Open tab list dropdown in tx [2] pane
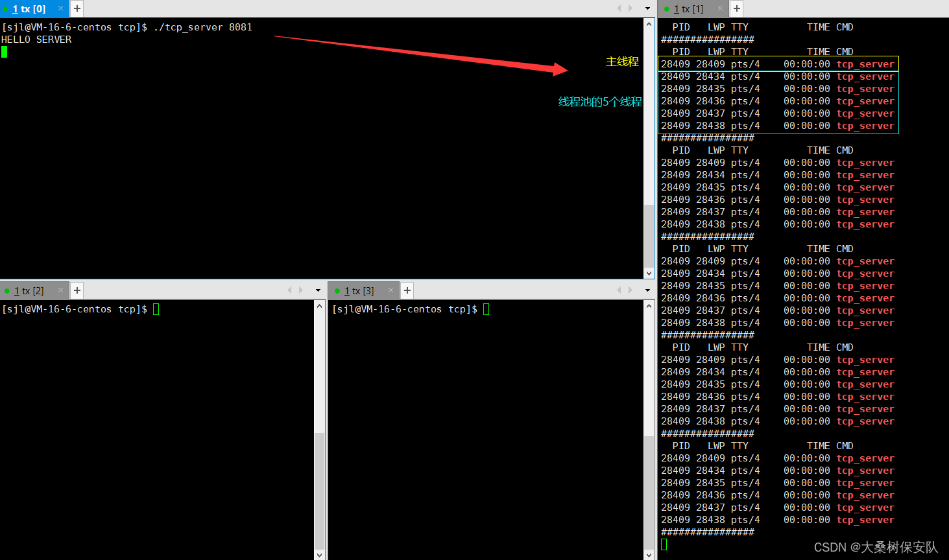Viewport: 949px width, 560px height. tap(318, 291)
